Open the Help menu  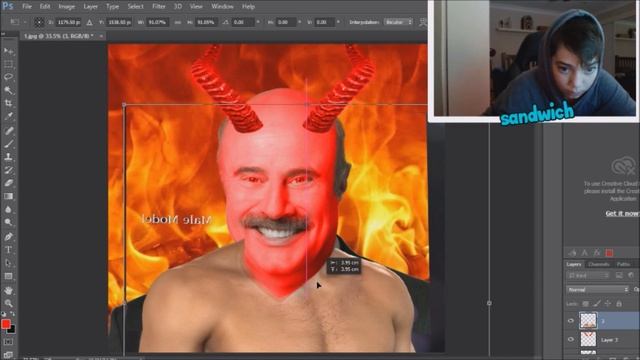(248, 7)
